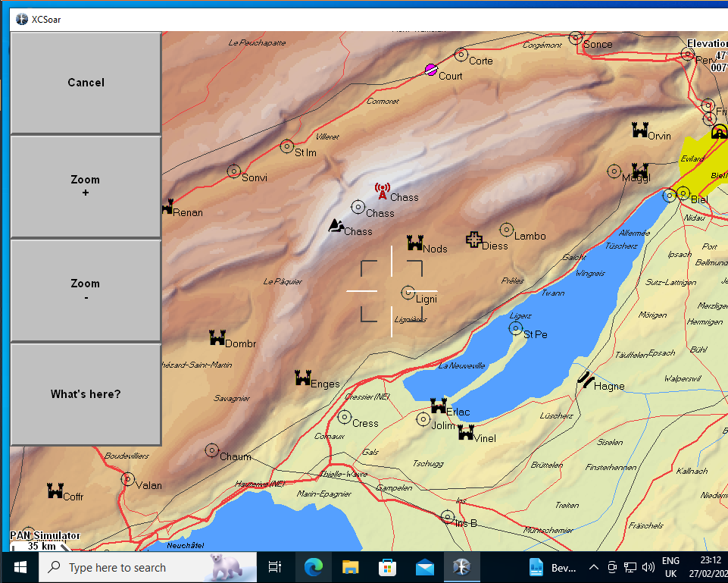
Task: Click the 35 km map scale indicator
Action: (41, 547)
